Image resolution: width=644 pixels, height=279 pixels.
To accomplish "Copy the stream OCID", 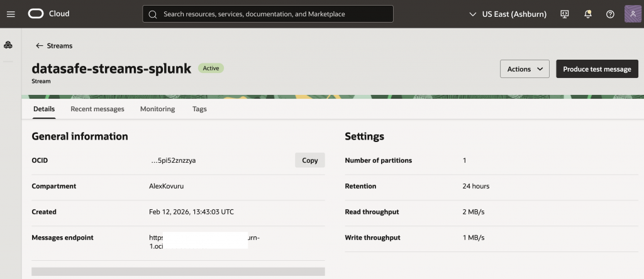I will (309, 160).
